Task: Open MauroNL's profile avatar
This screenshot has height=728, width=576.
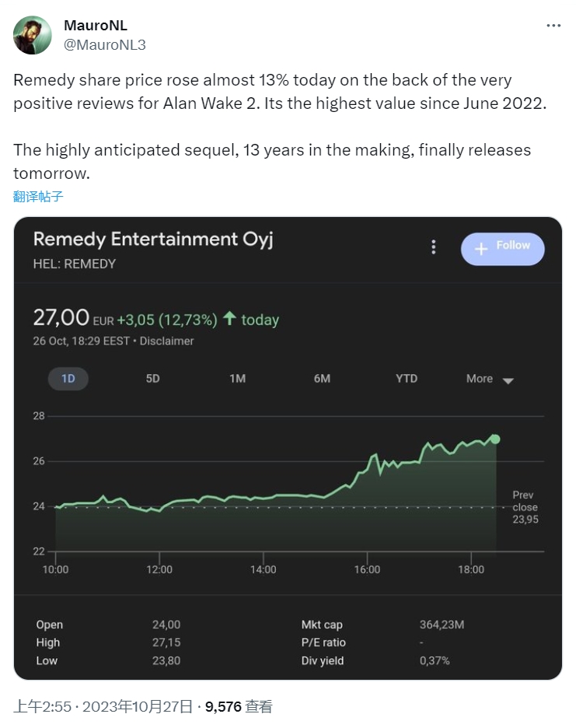Action: 33,35
